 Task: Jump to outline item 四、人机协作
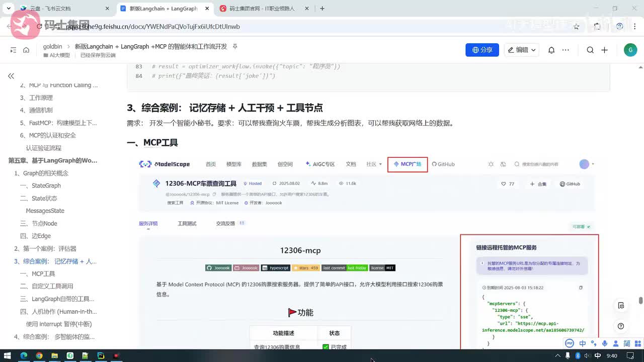click(58, 311)
